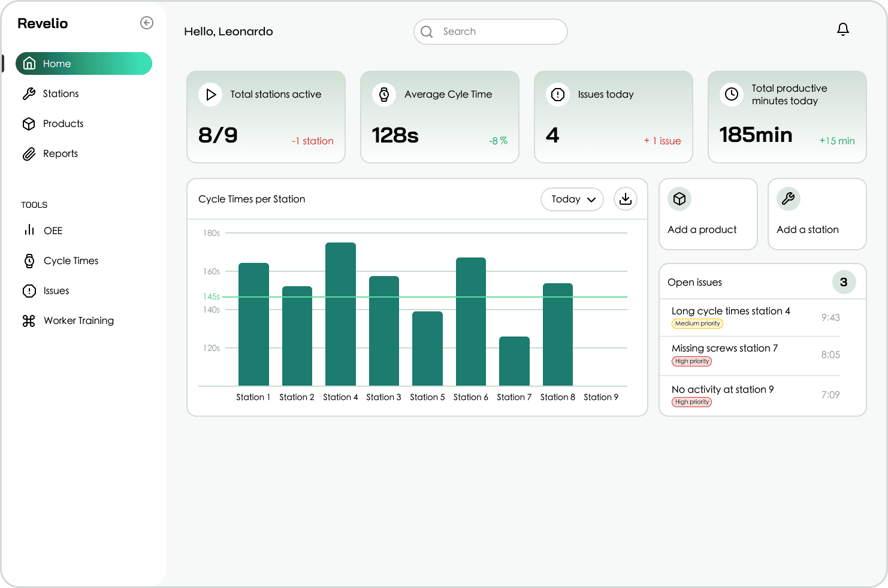888x588 pixels.
Task: Select the OEE bar chart icon
Action: pyautogui.click(x=29, y=230)
